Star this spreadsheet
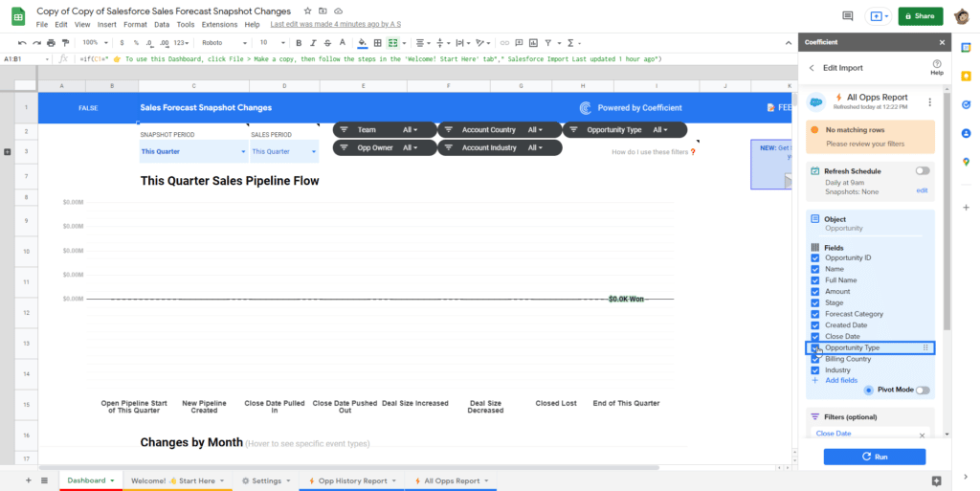Image resolution: width=980 pixels, height=491 pixels. tap(307, 11)
